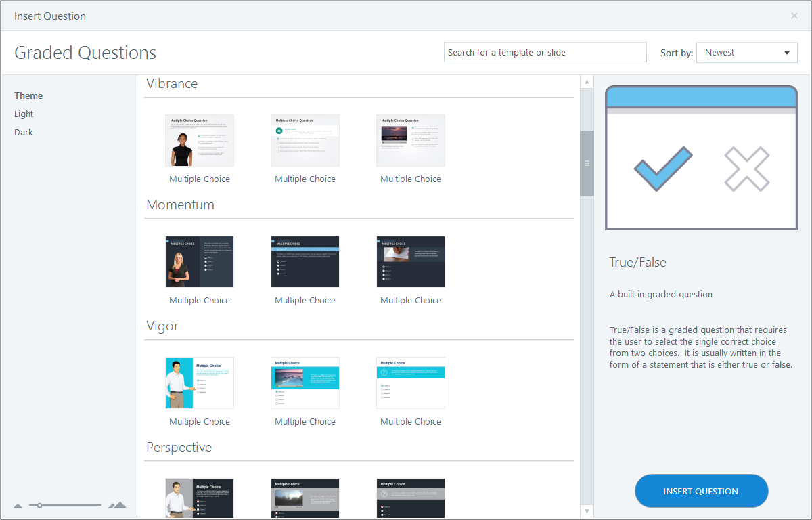Screen dimensions: 812x520
Task: Click the collapsed panel grip on the scrollbar
Action: click(x=587, y=162)
